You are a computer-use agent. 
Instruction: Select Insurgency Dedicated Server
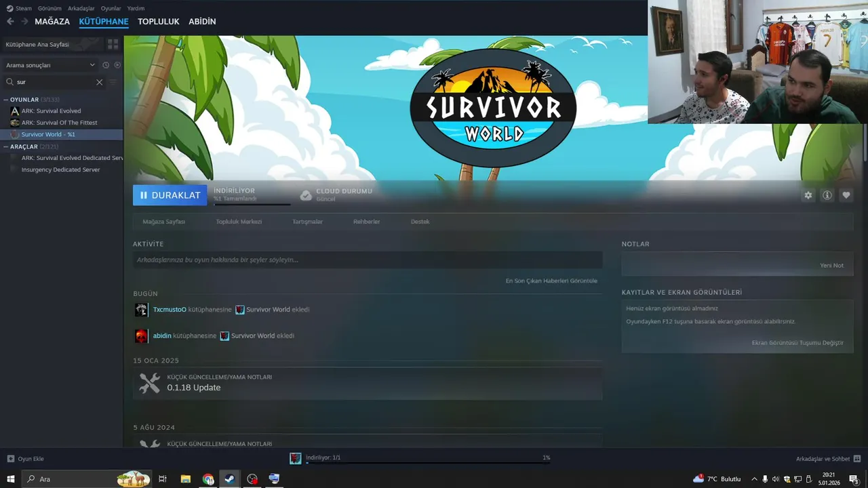pyautogui.click(x=62, y=169)
